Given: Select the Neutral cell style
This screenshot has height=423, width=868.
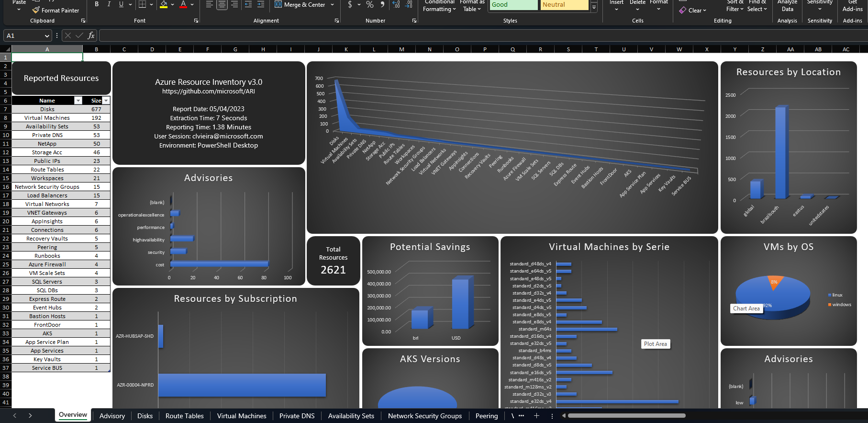Looking at the screenshot, I should tap(565, 5).
